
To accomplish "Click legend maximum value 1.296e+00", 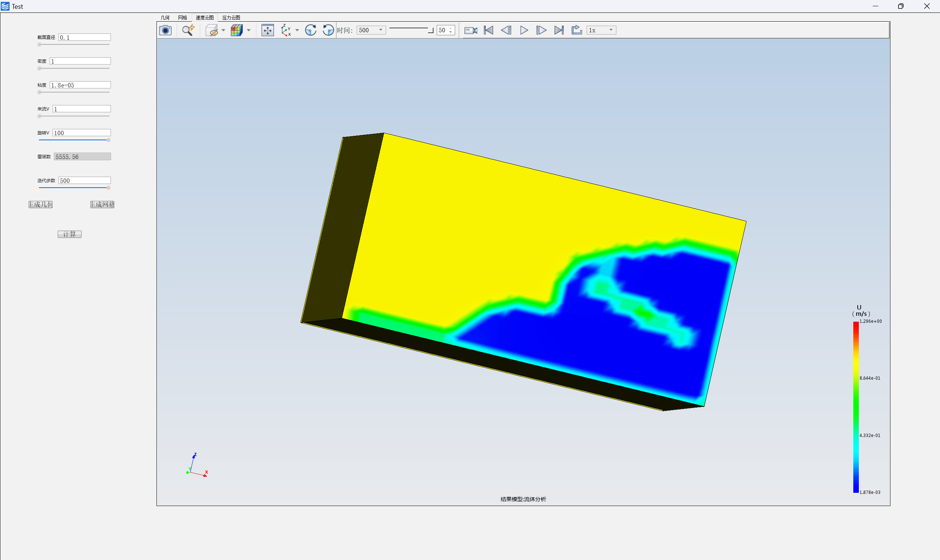I will 871,322.
